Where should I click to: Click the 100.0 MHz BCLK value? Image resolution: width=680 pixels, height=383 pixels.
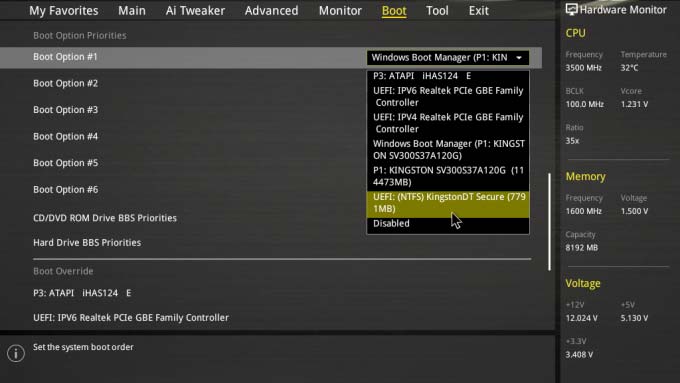585,104
